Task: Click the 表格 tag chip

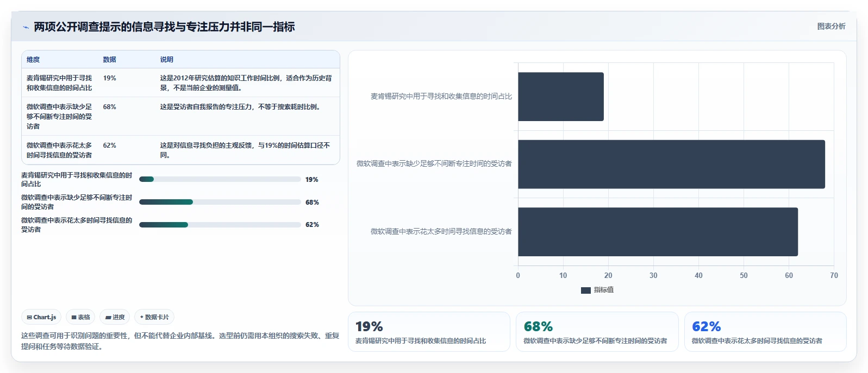Action: click(x=80, y=317)
